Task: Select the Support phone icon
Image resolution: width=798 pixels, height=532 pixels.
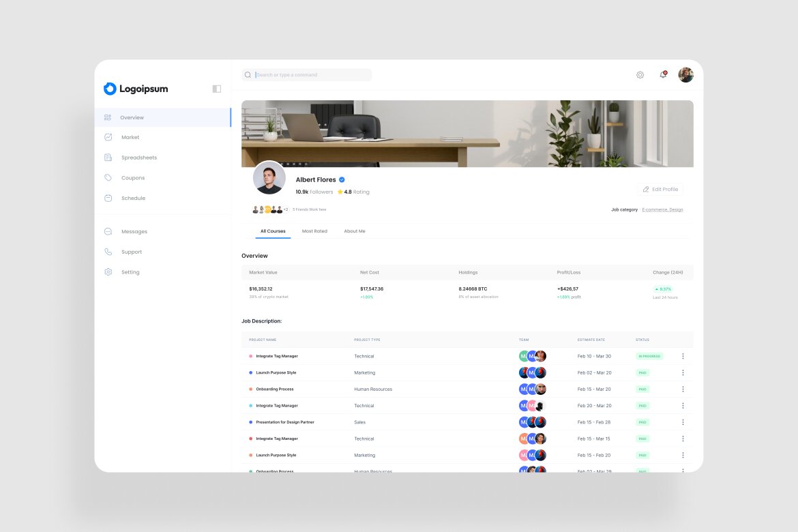Action: pyautogui.click(x=107, y=252)
